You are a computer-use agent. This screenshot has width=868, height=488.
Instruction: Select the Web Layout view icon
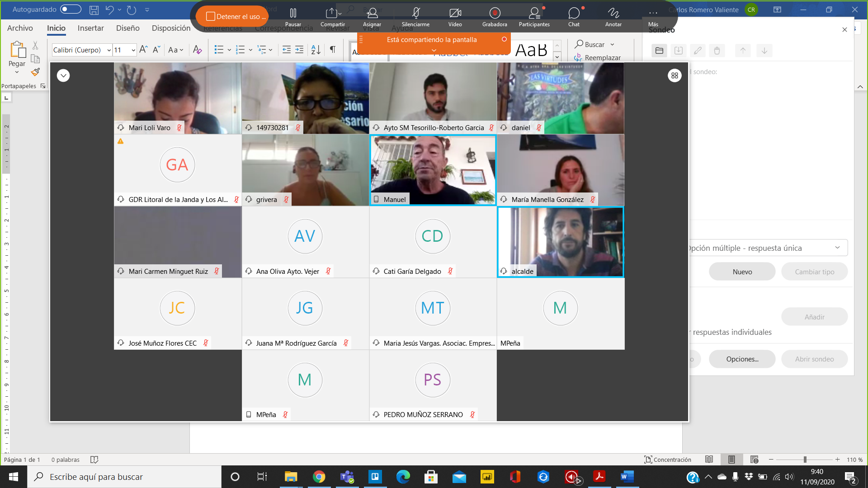tap(754, 460)
